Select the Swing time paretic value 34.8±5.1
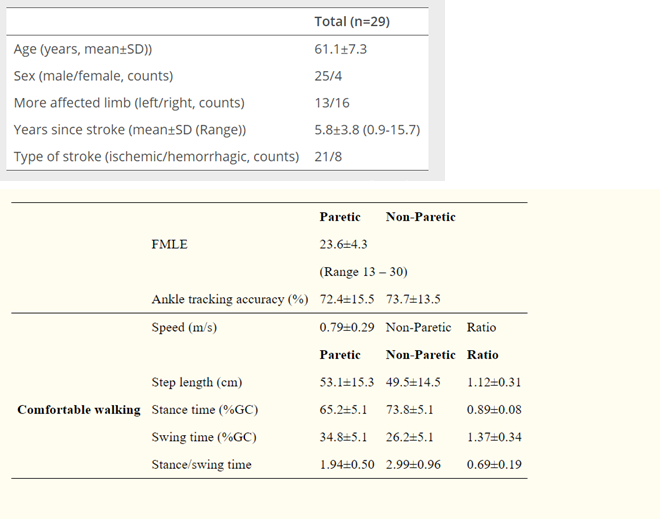The width and height of the screenshot is (660, 519). [343, 437]
